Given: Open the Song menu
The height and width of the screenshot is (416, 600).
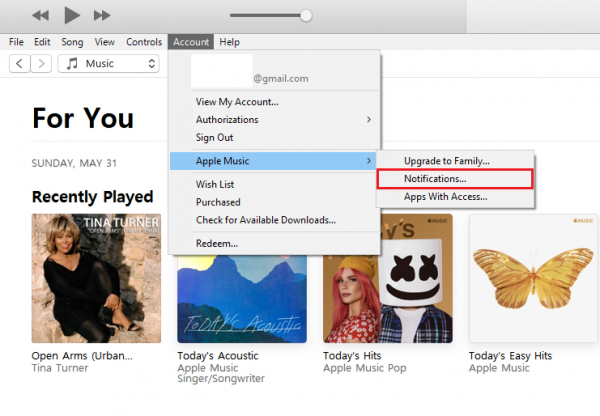Looking at the screenshot, I should (72, 42).
